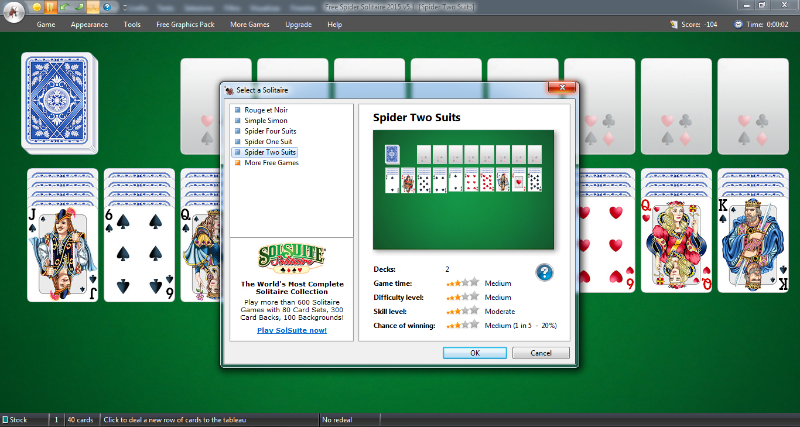This screenshot has width=800, height=427.
Task: Open the Game menu
Action: (46, 24)
